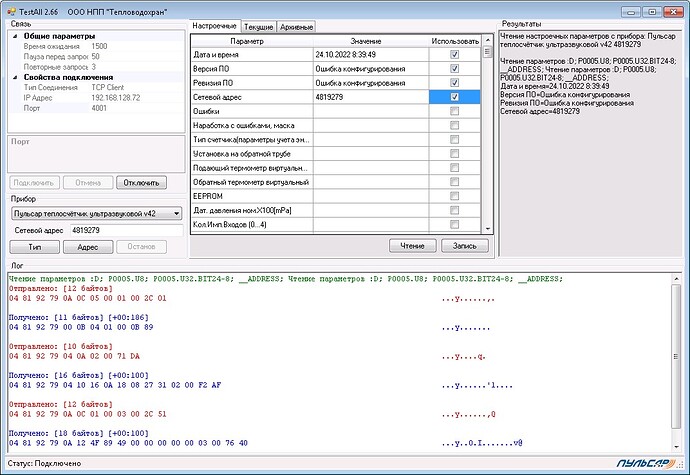Toggle the Ревизия ПО use checkbox
Image resolution: width=690 pixels, height=475 pixels.
[455, 83]
